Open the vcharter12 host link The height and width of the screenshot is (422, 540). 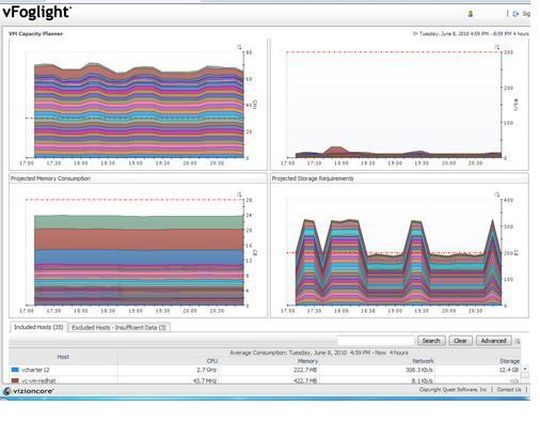click(x=35, y=370)
